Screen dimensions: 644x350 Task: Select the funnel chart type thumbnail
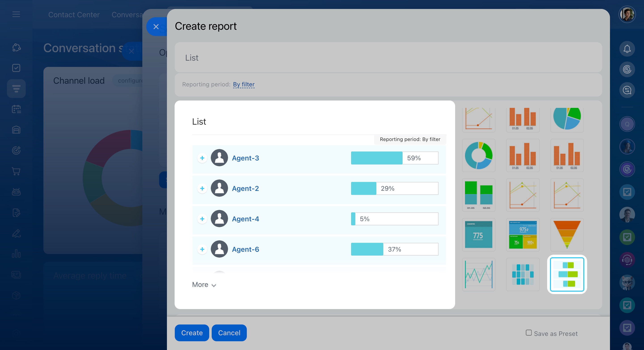[567, 234]
